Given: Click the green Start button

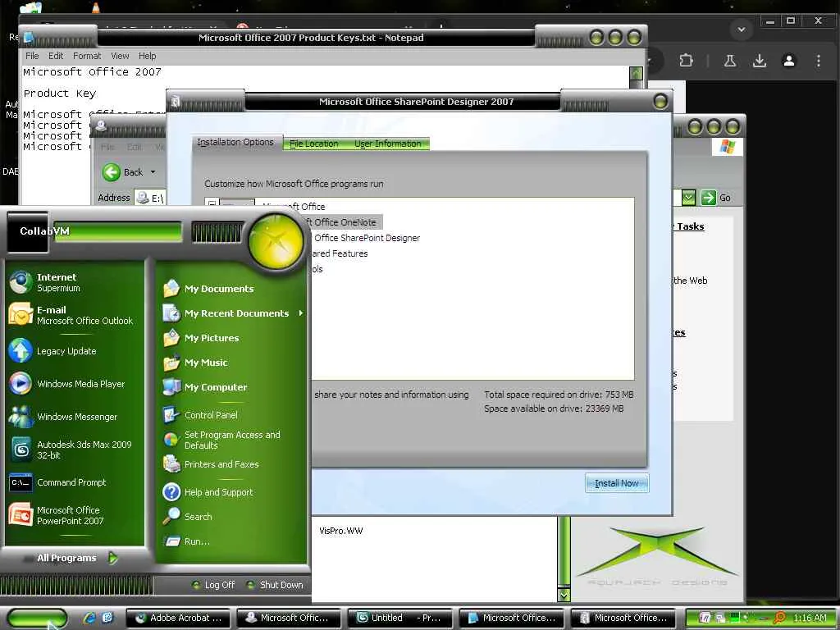Looking at the screenshot, I should click(38, 619).
